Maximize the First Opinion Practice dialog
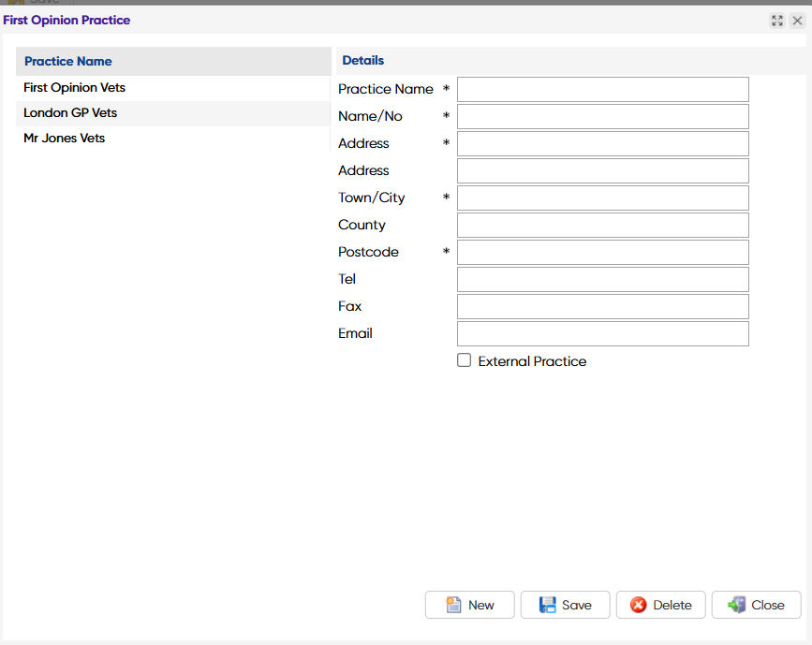Screen dimensions: 812x645 pyautogui.click(x=777, y=21)
